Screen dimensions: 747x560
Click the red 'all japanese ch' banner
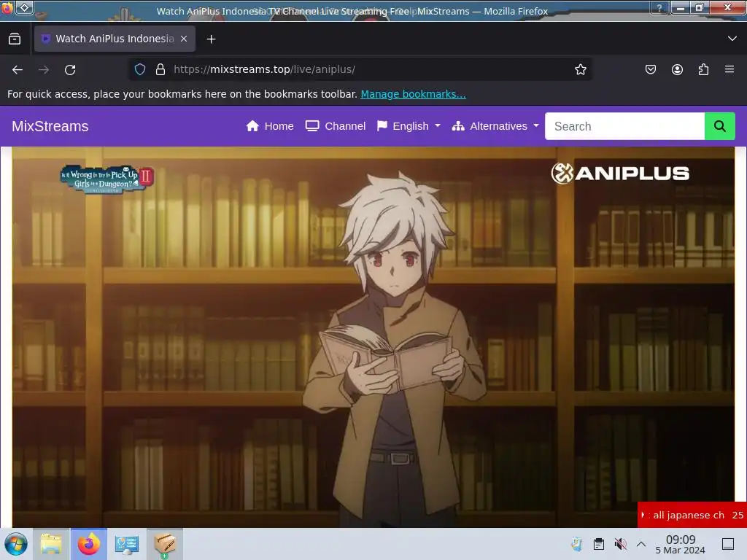pyautogui.click(x=692, y=515)
